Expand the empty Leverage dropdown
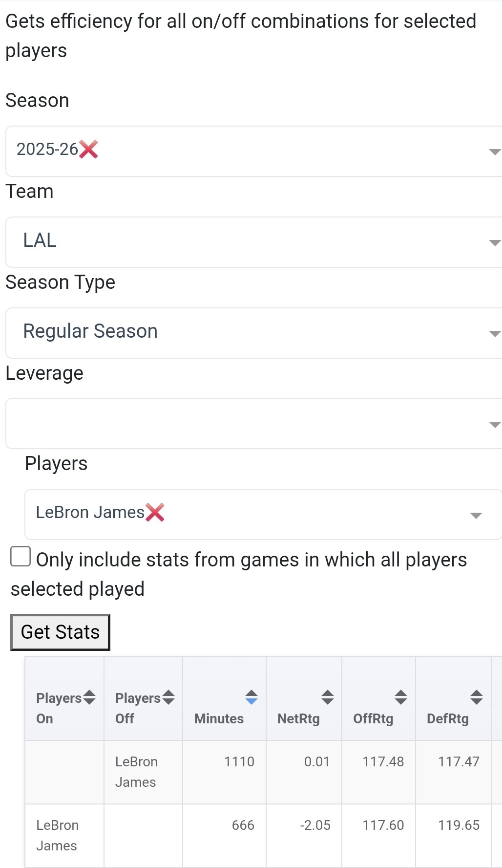 494,425
